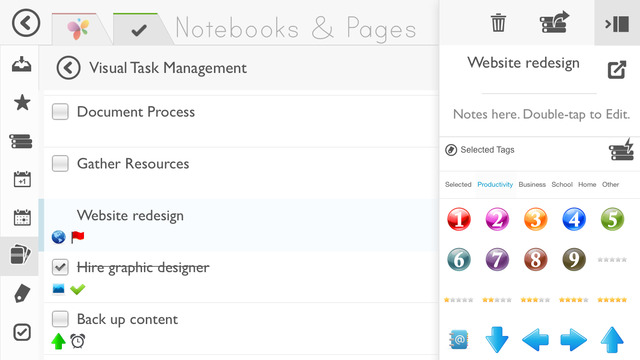This screenshot has width=640, height=360.
Task: Click the Visual Task Management heading
Action: [168, 68]
